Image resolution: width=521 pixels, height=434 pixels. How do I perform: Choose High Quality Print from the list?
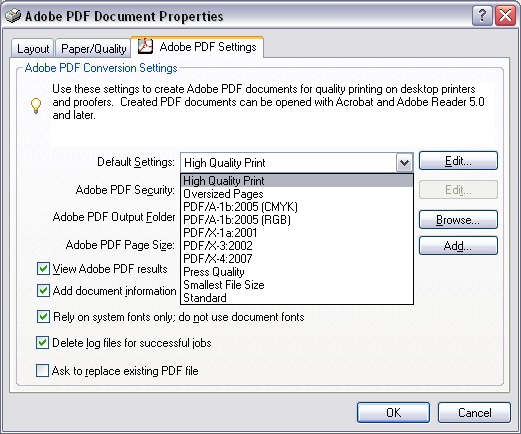(x=297, y=181)
